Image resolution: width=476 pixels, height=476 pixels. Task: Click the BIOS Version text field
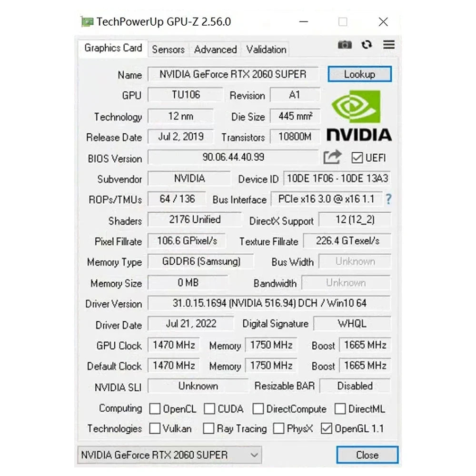tap(233, 157)
